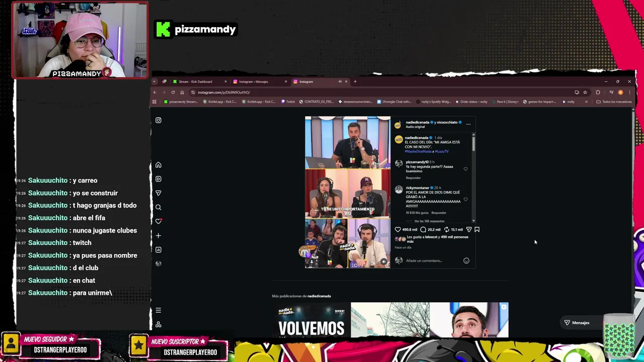Open post options three-dot menu
The height and width of the screenshot is (362, 644).
click(468, 123)
